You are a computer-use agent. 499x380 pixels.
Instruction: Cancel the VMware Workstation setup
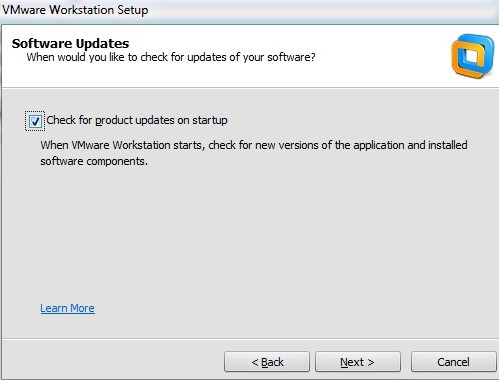pyautogui.click(x=454, y=362)
